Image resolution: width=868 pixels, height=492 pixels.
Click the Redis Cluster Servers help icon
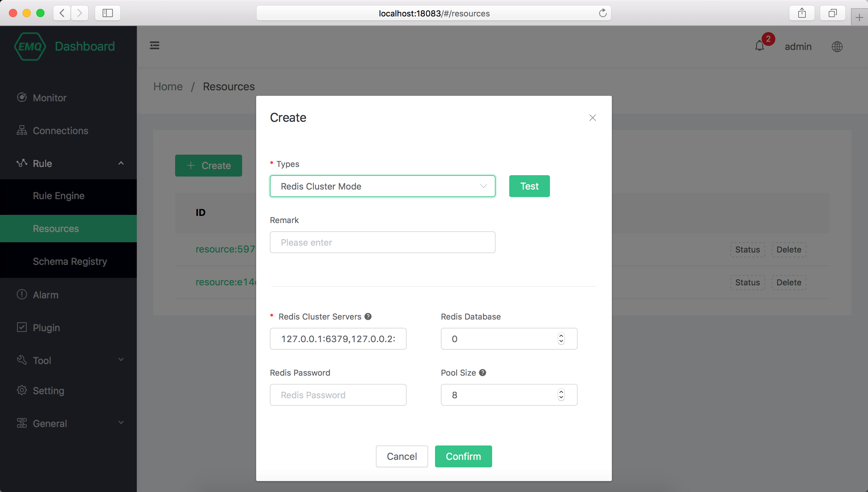click(368, 316)
